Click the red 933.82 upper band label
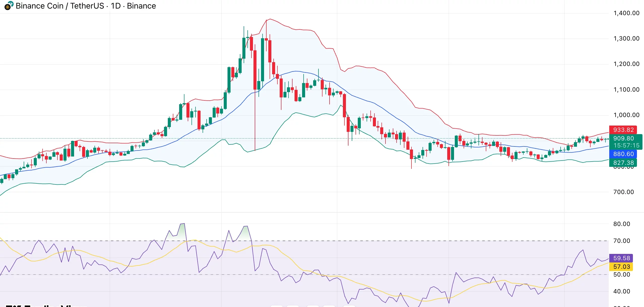 (623, 130)
